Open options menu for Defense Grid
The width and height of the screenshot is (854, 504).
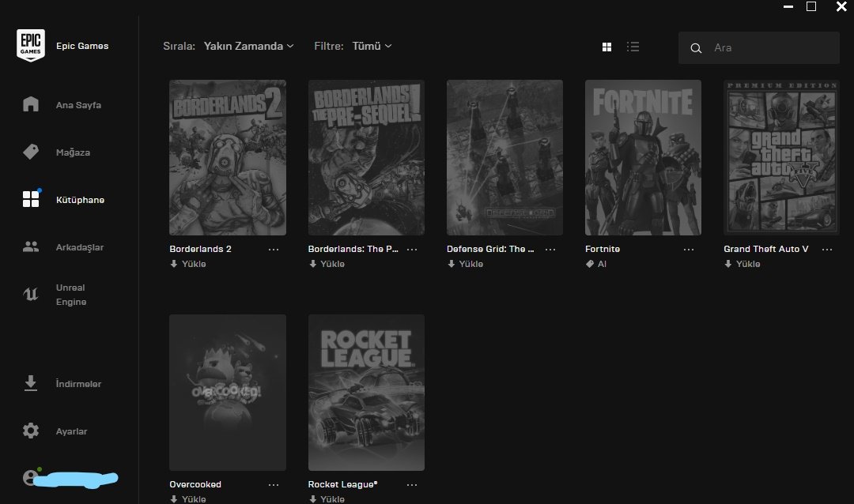(550, 250)
